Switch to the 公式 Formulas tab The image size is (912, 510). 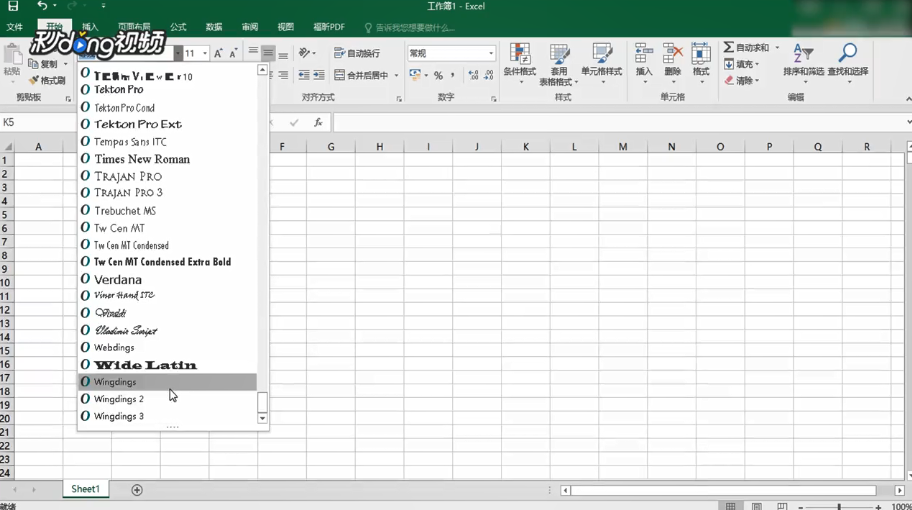[178, 27]
